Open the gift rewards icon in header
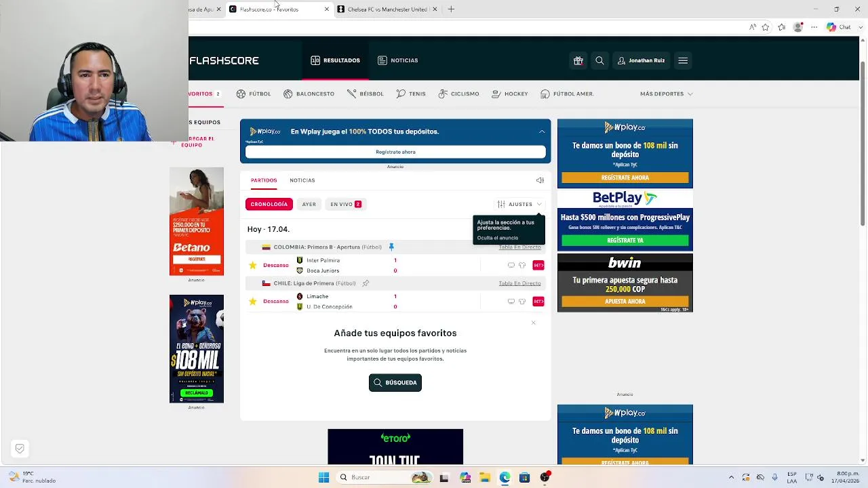868x488 pixels. 578,60
